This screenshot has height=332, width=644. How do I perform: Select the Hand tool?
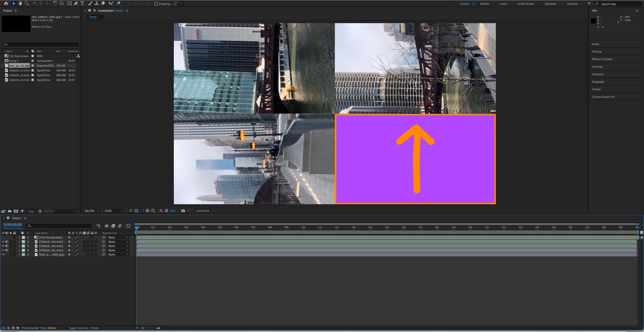(x=20, y=3)
